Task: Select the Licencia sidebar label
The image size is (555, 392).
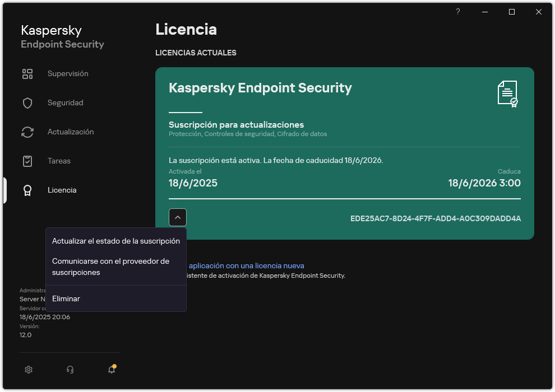Action: [x=62, y=190]
